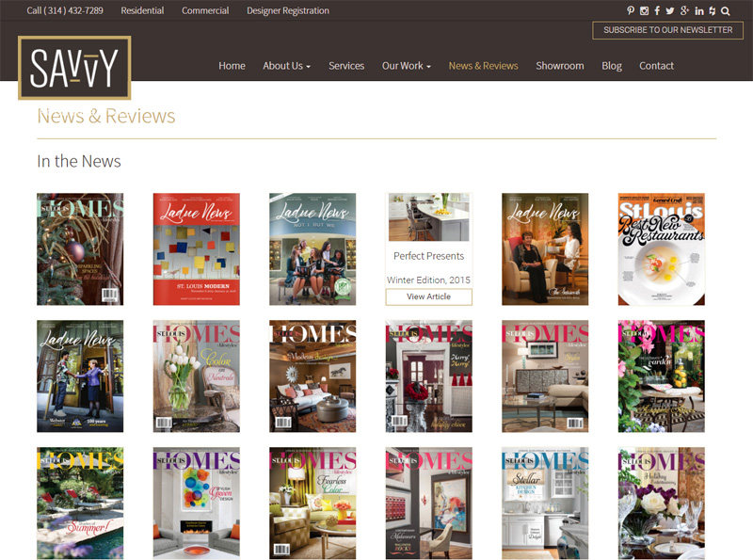Image resolution: width=753 pixels, height=560 pixels.
Task: Click the Perfect Presents kitchen image
Action: pos(429,217)
